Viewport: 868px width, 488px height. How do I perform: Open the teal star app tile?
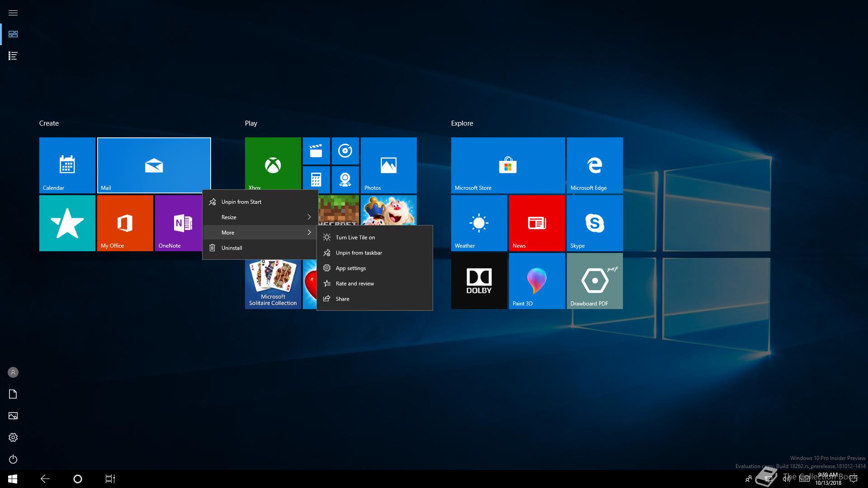click(x=67, y=223)
